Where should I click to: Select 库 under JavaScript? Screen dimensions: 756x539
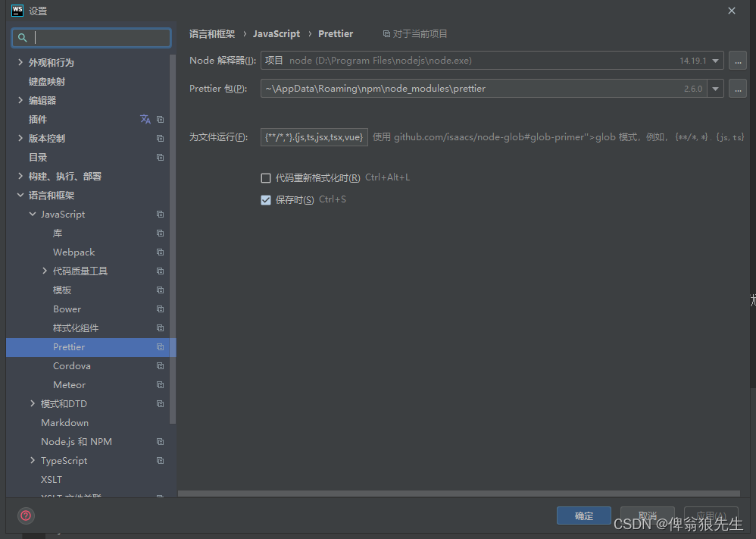[58, 233]
